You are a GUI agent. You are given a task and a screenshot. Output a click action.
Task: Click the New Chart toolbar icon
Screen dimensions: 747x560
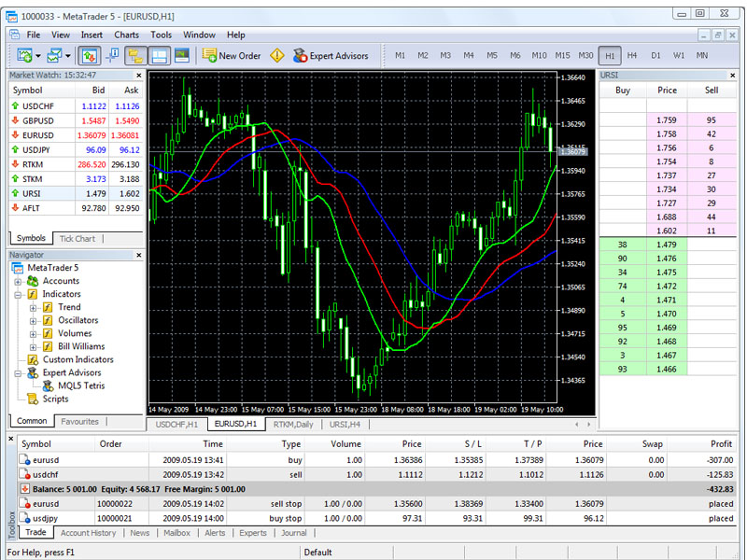[x=24, y=56]
